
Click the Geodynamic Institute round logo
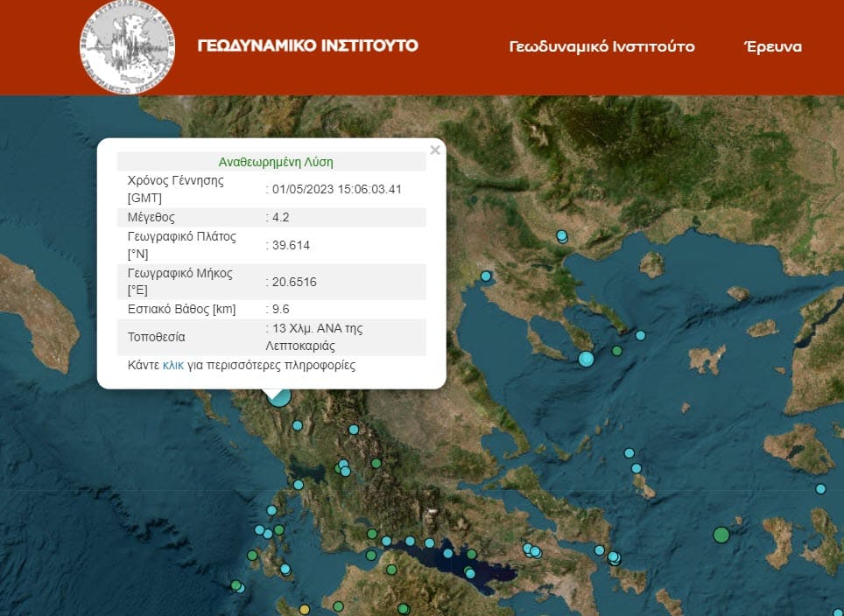(x=128, y=47)
